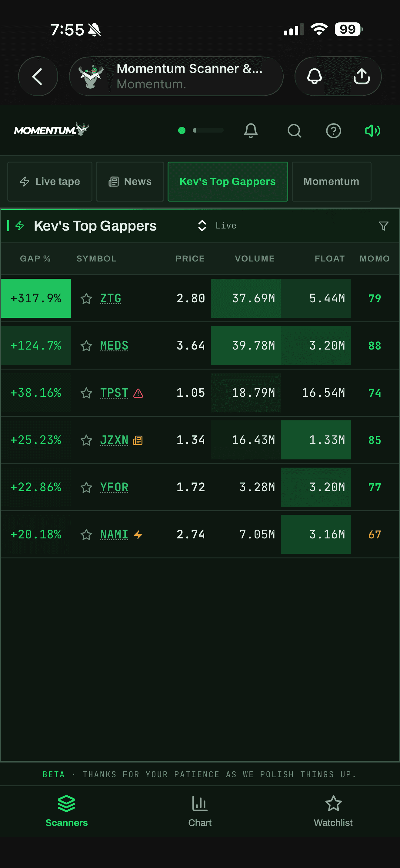400x868 pixels.
Task: Switch to the Live tape tab
Action: tap(50, 182)
